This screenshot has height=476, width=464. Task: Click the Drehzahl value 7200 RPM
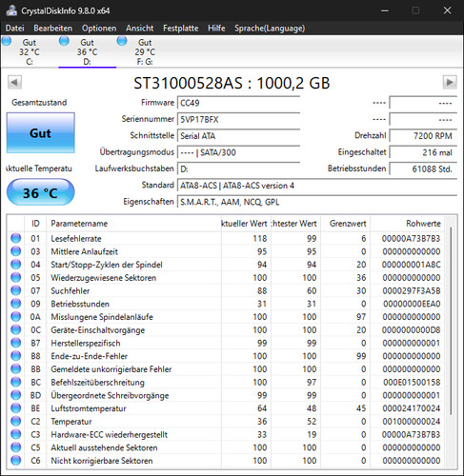423,136
